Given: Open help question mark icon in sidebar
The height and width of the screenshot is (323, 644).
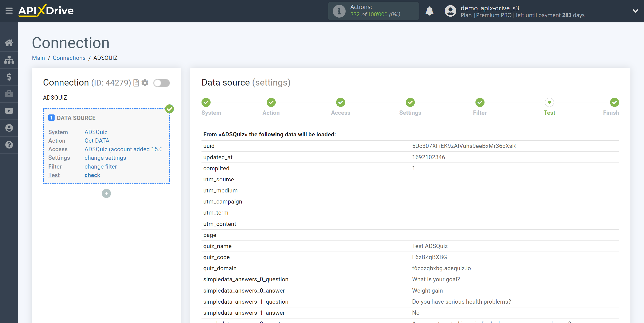Looking at the screenshot, I should (9, 145).
